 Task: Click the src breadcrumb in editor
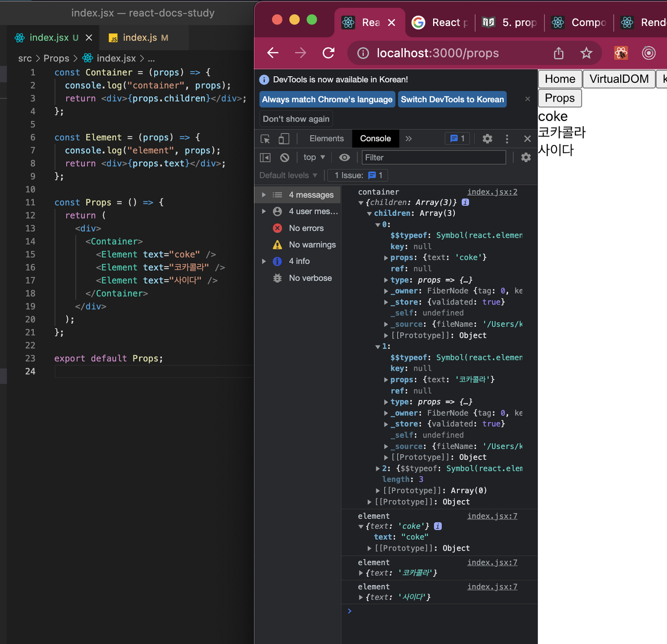tap(25, 58)
